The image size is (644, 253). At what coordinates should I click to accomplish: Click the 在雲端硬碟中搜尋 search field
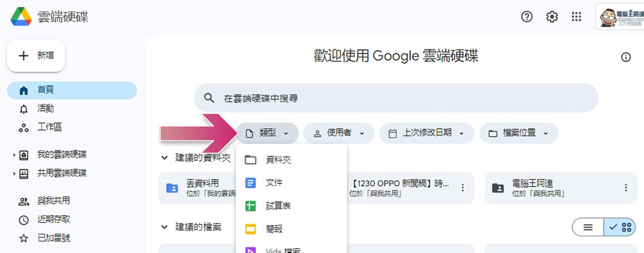click(396, 98)
